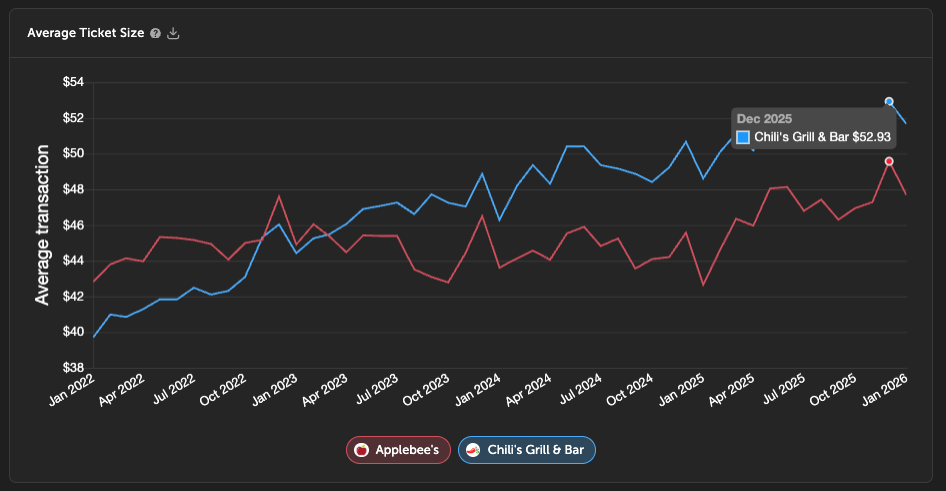Click the Jan 2022 x-axis label

click(72, 390)
